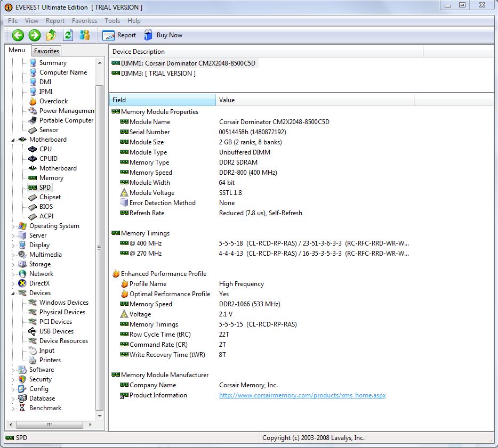Click the Security shield icon
Image resolution: width=498 pixels, height=448 pixels.
(22, 379)
